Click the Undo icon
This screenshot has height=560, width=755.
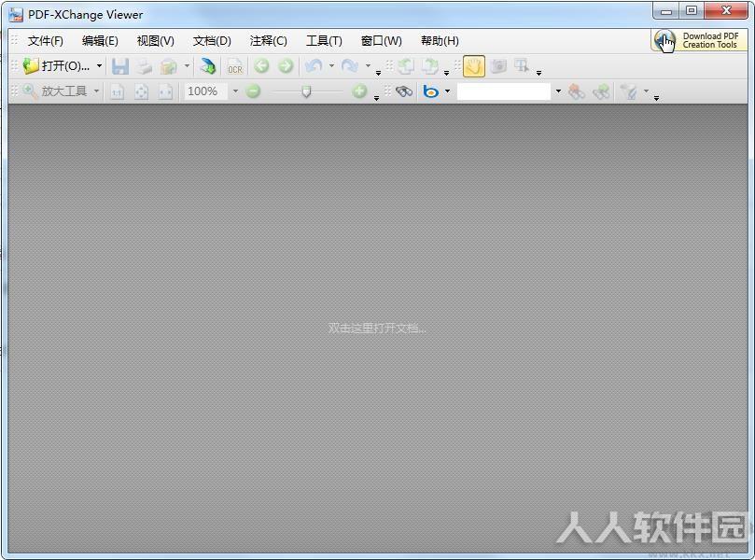click(x=314, y=66)
